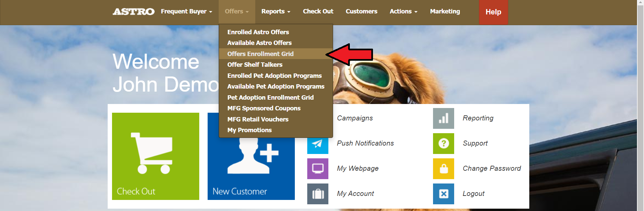Screen dimensions: 644x211
Task: Select Enrolled Astro Offers
Action: 275,32
